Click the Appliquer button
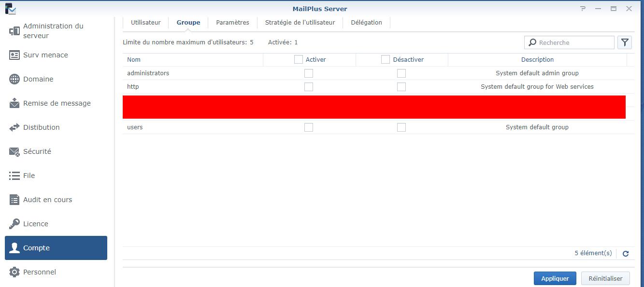Image resolution: width=644 pixels, height=287 pixels. [555, 278]
